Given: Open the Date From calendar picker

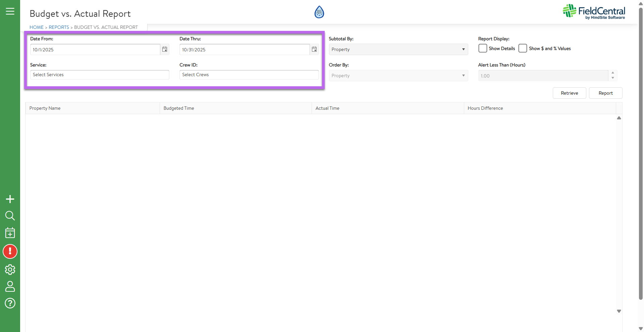Looking at the screenshot, I should click(x=165, y=50).
